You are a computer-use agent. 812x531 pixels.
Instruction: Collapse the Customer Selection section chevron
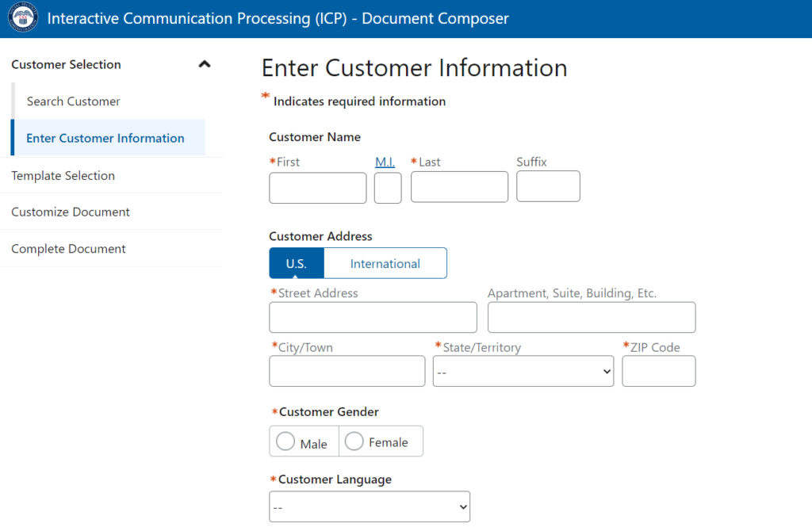pyautogui.click(x=204, y=65)
